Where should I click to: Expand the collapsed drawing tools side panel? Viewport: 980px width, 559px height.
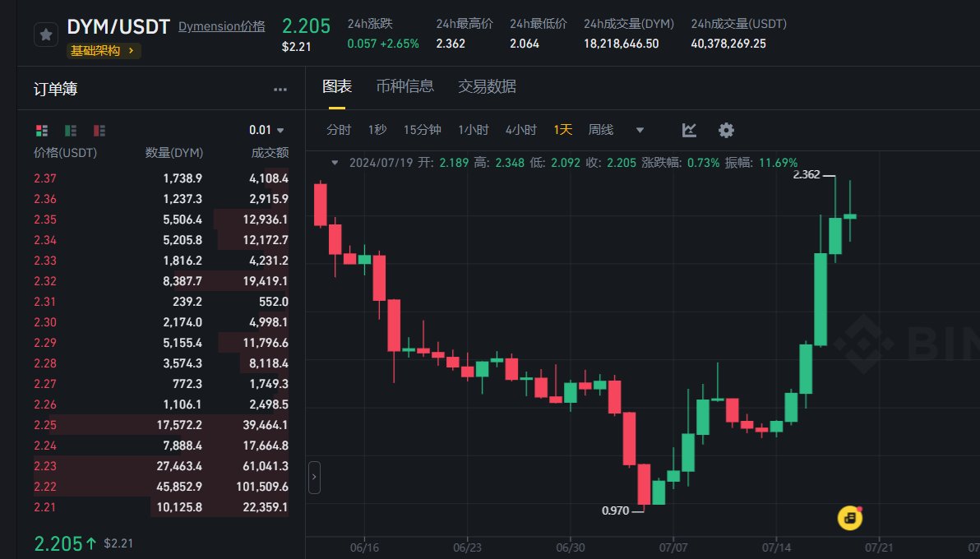[314, 477]
